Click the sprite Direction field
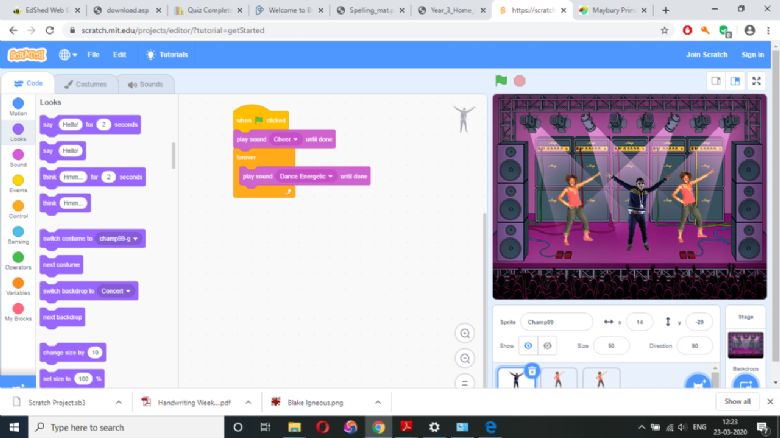The height and width of the screenshot is (438, 780). tap(694, 345)
